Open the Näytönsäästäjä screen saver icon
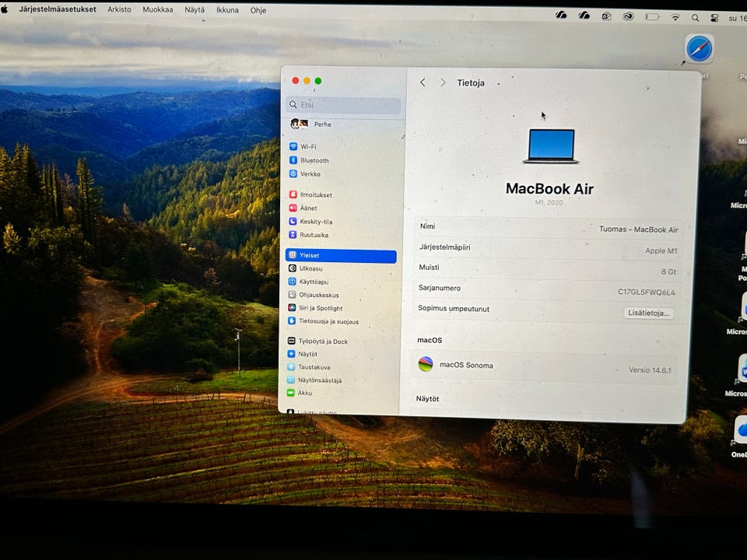The width and height of the screenshot is (747, 560). coord(290,380)
